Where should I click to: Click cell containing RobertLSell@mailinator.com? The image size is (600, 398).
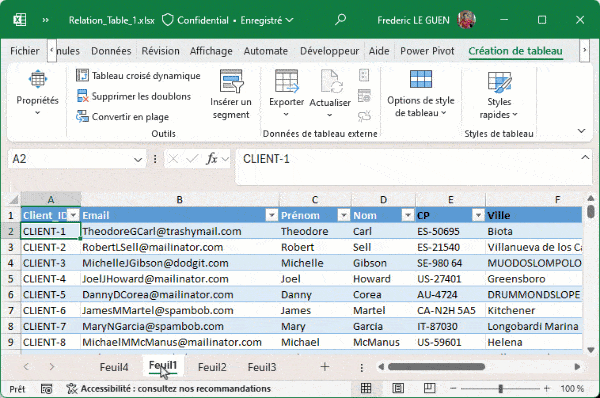[179, 247]
